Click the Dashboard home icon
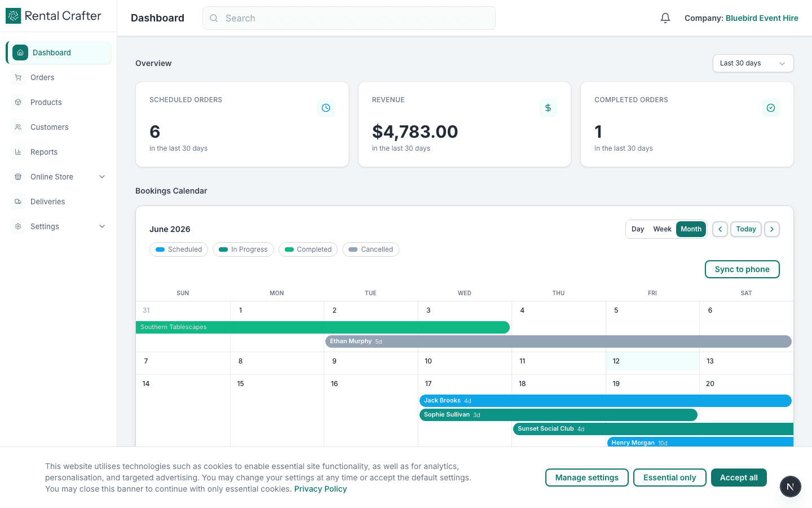This screenshot has width=812, height=508. pyautogui.click(x=20, y=52)
